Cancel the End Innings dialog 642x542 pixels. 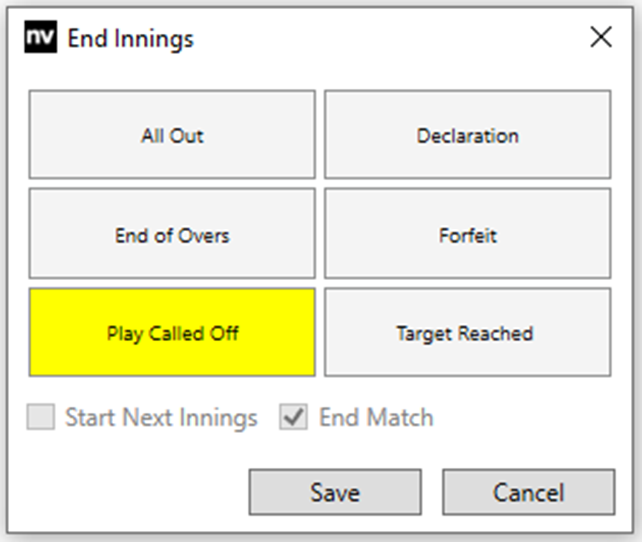(x=528, y=493)
